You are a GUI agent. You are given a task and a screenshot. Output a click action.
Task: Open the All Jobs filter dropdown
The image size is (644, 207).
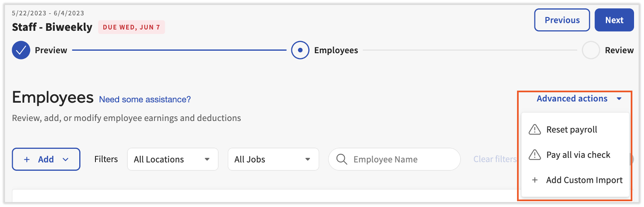click(273, 159)
